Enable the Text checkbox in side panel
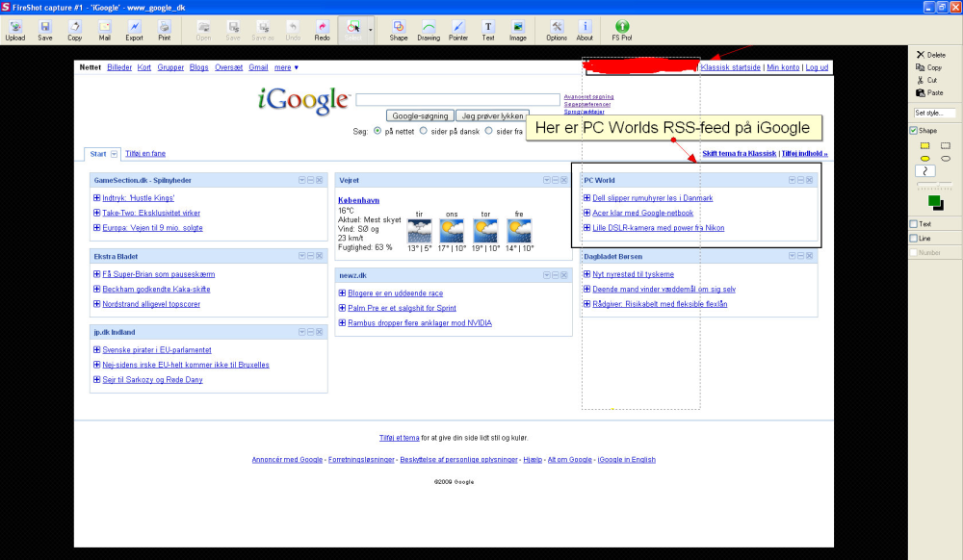Image resolution: width=963 pixels, height=560 pixels. click(914, 224)
